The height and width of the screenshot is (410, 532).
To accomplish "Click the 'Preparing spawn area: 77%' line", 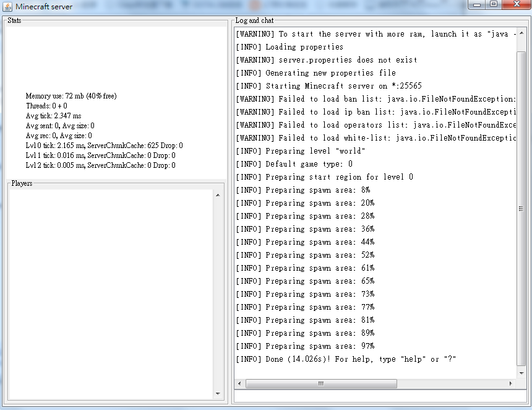I will click(x=306, y=307).
